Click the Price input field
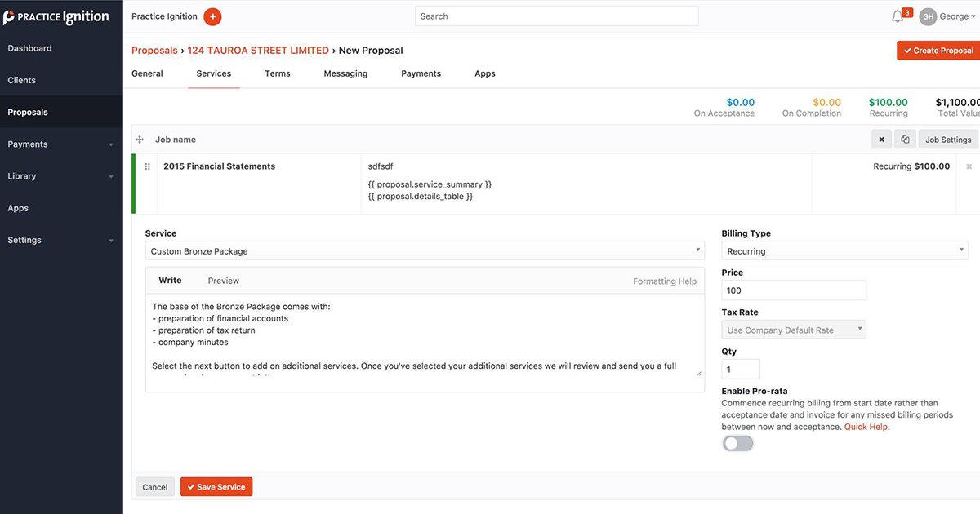980x514 pixels. (x=794, y=290)
